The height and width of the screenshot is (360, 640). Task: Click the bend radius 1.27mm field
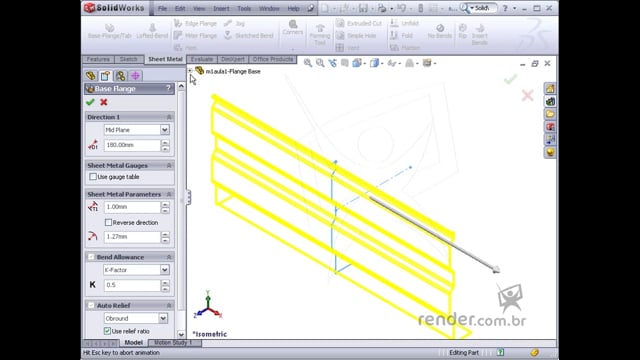pos(132,237)
